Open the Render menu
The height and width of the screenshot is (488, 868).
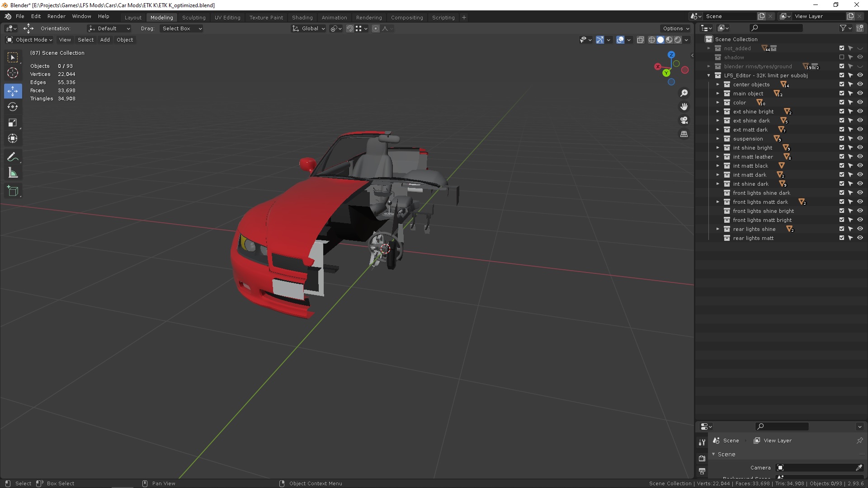click(56, 16)
